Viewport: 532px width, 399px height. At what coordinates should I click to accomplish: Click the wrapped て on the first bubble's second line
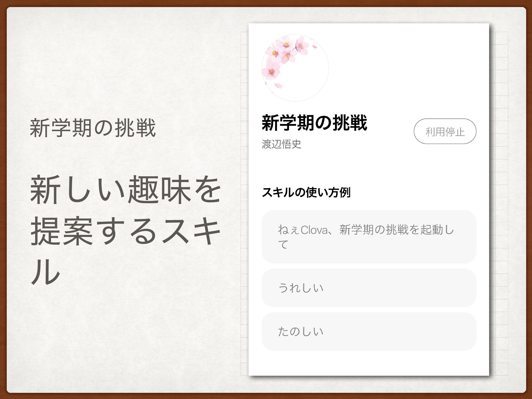[283, 244]
